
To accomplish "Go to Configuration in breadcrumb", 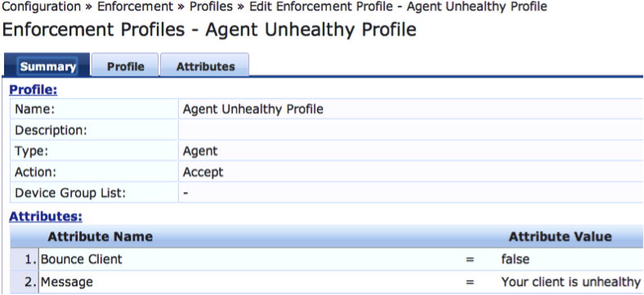I will 40,7.
